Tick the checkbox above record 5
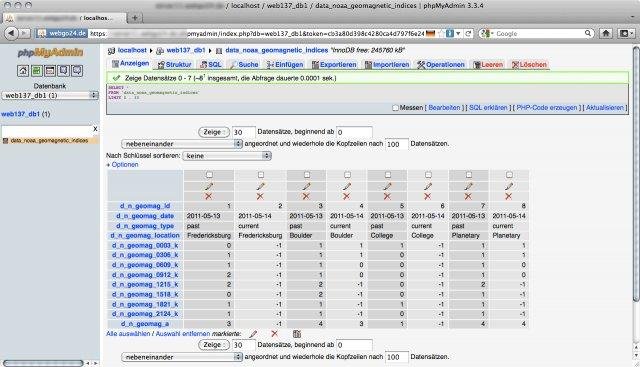 [x=388, y=175]
